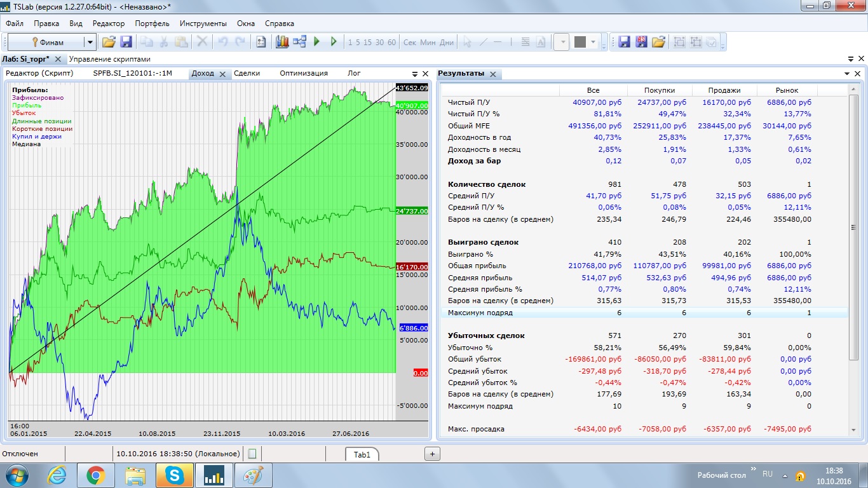Open the Инструменты menu
Image resolution: width=868 pixels, height=488 pixels.
point(203,24)
